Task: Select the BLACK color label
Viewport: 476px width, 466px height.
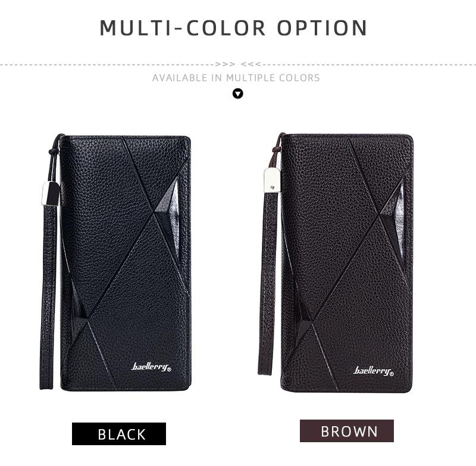Action: [119, 434]
